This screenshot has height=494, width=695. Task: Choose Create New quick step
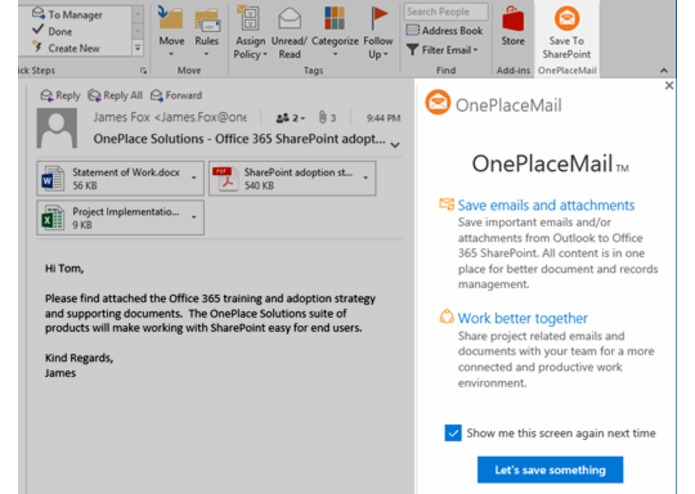pyautogui.click(x=66, y=48)
